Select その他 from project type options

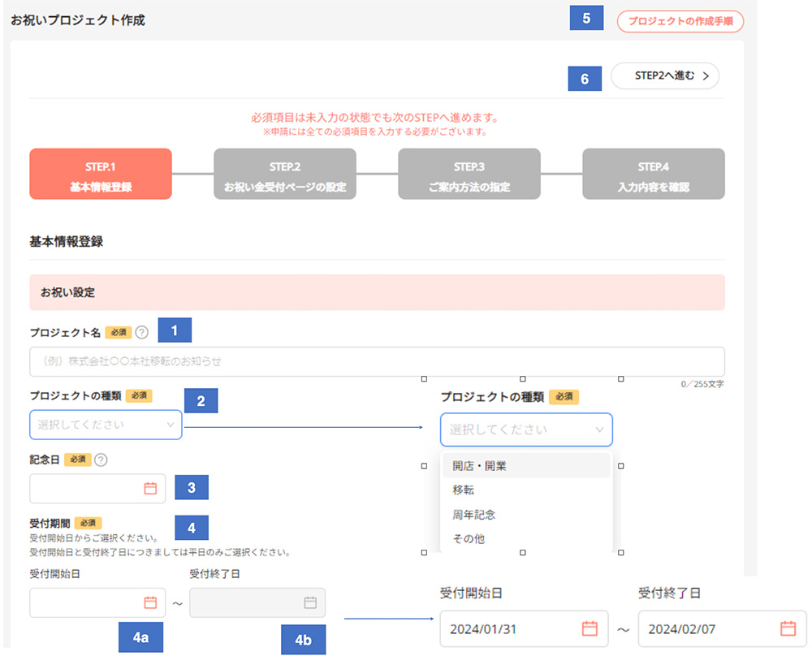coord(469,538)
